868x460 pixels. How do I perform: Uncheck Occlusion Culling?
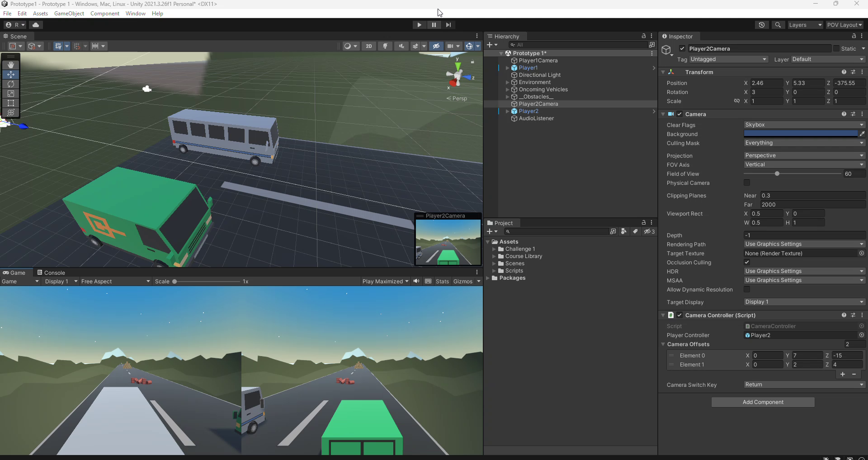(747, 262)
